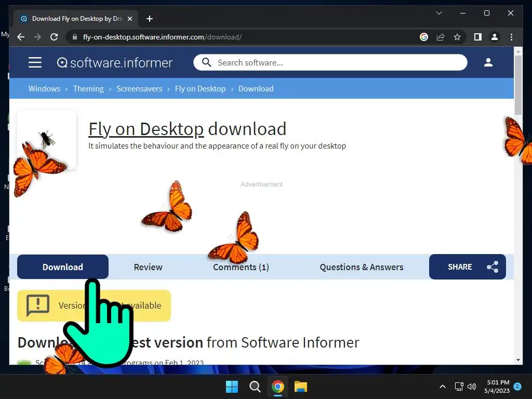532x399 pixels.
Task: Open the hamburger menu on software.informer
Action: [35, 62]
